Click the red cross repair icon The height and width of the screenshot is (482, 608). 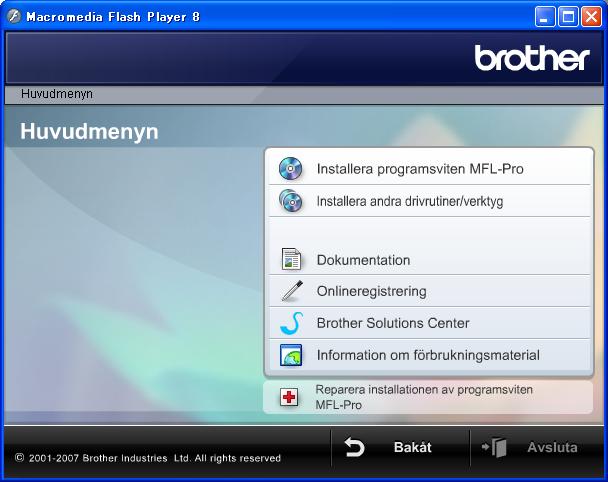pyautogui.click(x=289, y=397)
